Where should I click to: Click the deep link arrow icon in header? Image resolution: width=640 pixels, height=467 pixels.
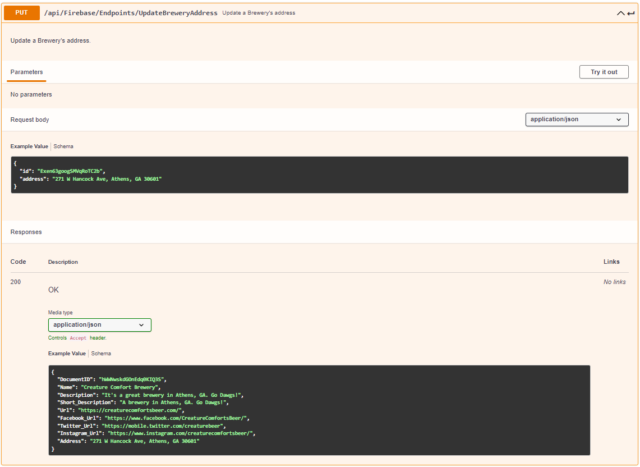click(x=631, y=13)
